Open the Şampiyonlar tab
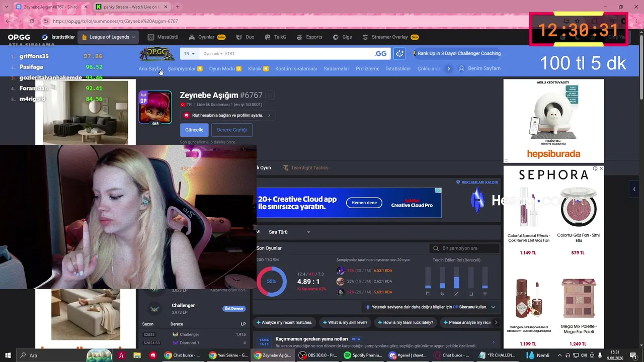The width and height of the screenshot is (644, 362). (x=185, y=69)
